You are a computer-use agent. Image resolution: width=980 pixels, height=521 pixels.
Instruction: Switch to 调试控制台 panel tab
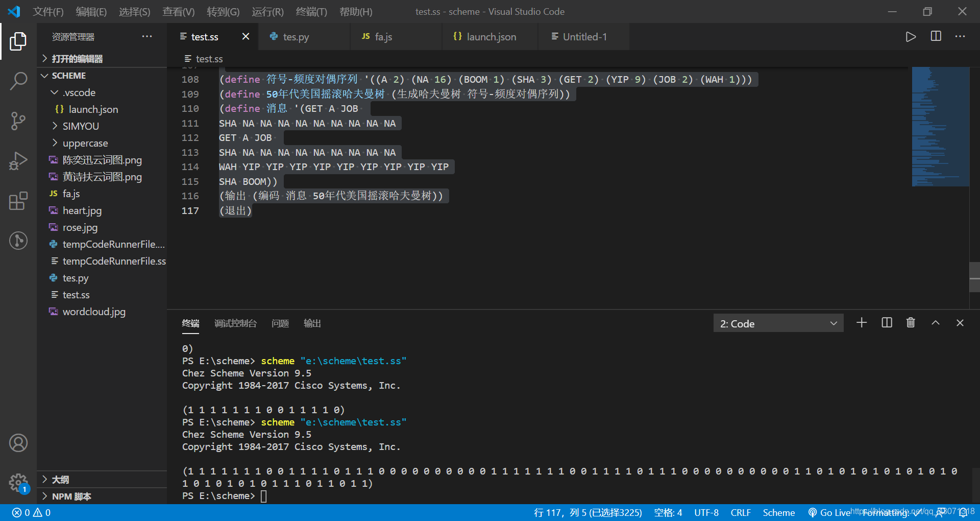click(x=235, y=323)
